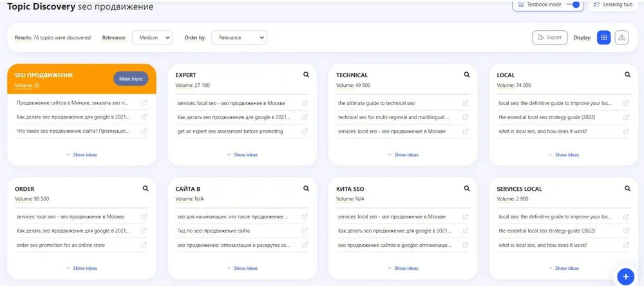Click the 'Volume: 90 500' text
Screen dimensions: 644x286
(x=32, y=199)
